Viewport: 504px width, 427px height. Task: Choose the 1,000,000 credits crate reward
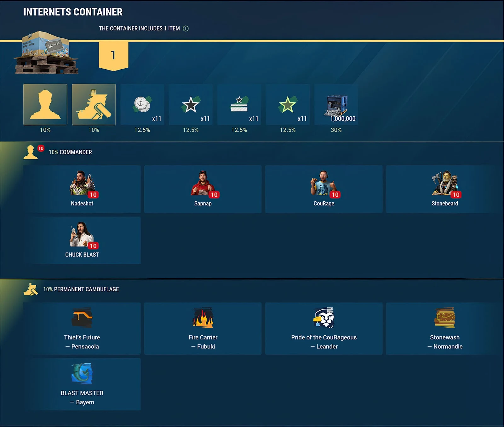336,104
